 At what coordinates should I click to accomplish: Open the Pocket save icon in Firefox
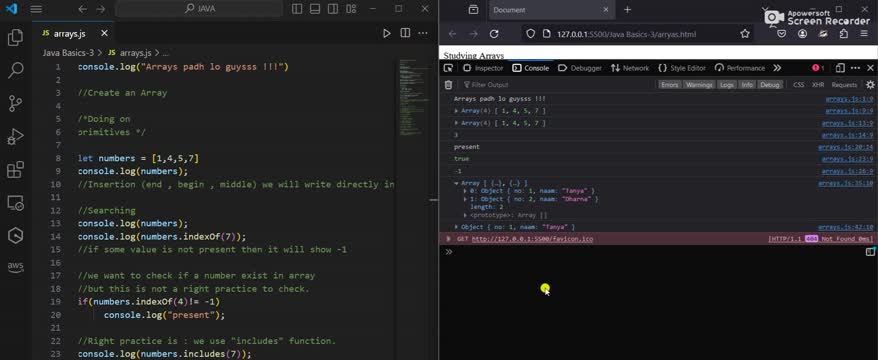pyautogui.click(x=782, y=34)
